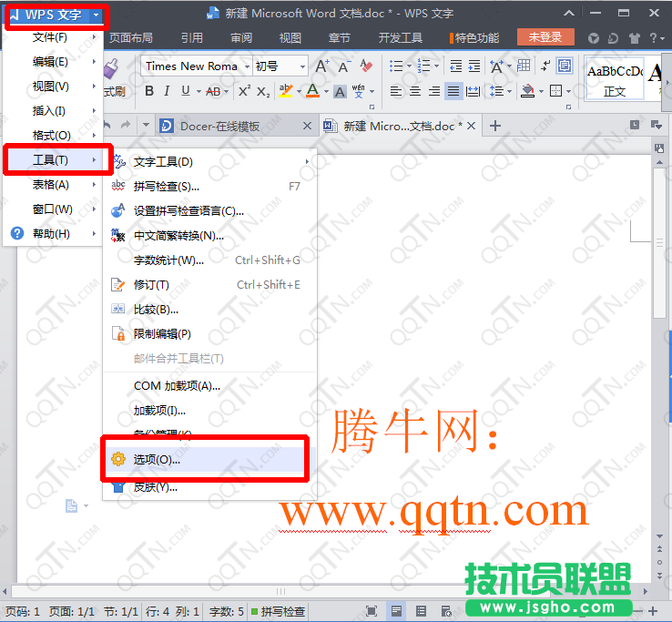This screenshot has height=622, width=672.
Task: Click the borders icon
Action: pos(555,91)
